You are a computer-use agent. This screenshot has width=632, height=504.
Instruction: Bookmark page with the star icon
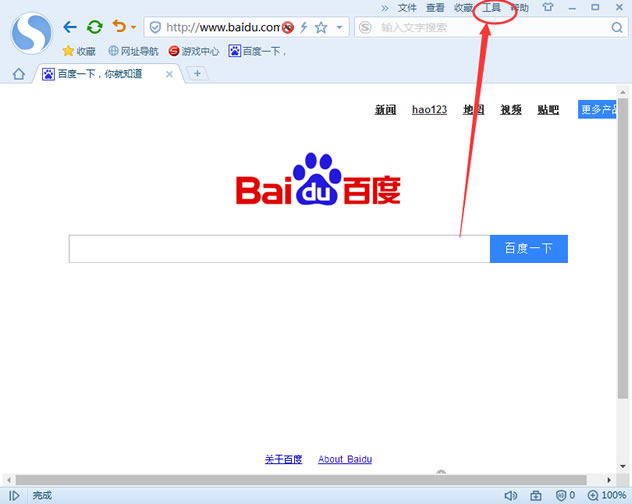pyautogui.click(x=321, y=27)
